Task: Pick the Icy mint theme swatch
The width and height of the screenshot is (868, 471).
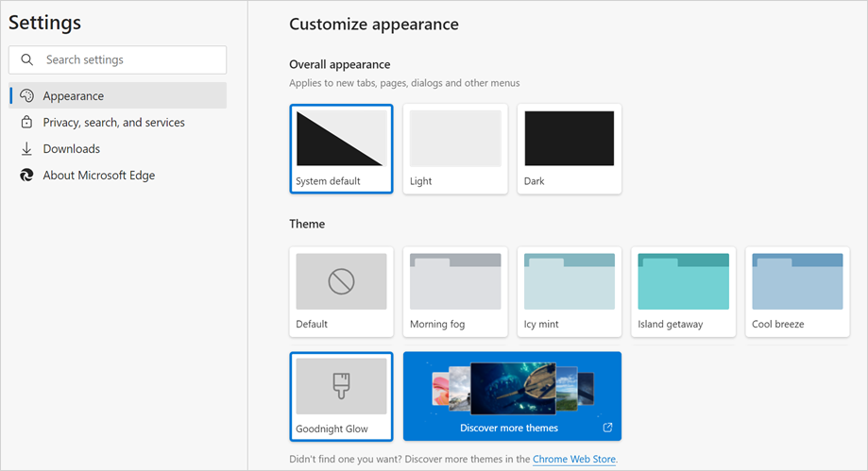Action: (x=570, y=291)
